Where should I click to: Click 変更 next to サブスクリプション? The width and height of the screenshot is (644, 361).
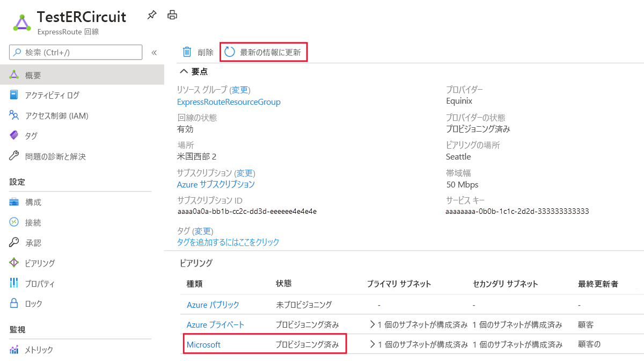coord(246,173)
